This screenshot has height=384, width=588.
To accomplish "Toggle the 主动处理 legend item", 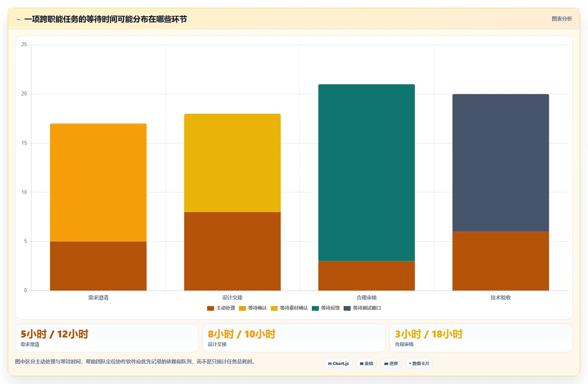I will (x=221, y=308).
